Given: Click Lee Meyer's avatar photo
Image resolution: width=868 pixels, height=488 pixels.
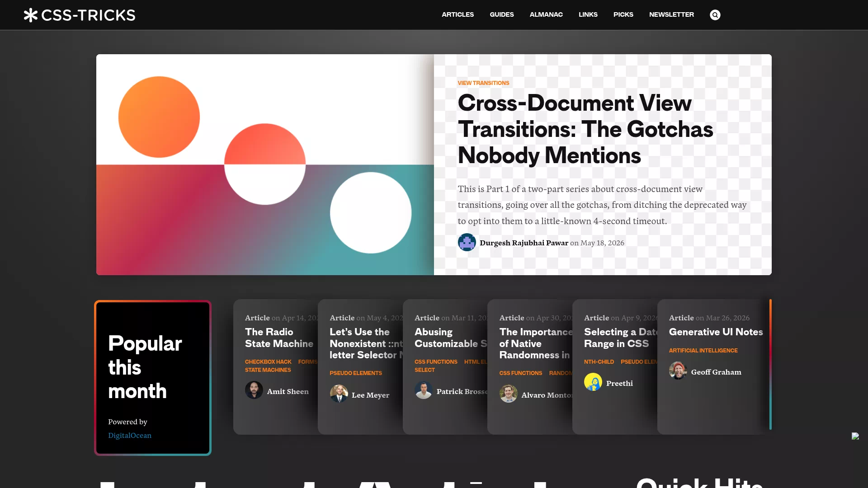Looking at the screenshot, I should (339, 394).
